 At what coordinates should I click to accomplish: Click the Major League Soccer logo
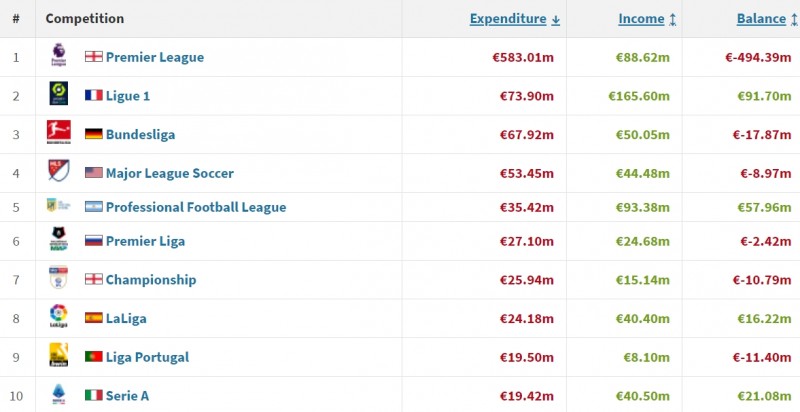pos(58,172)
